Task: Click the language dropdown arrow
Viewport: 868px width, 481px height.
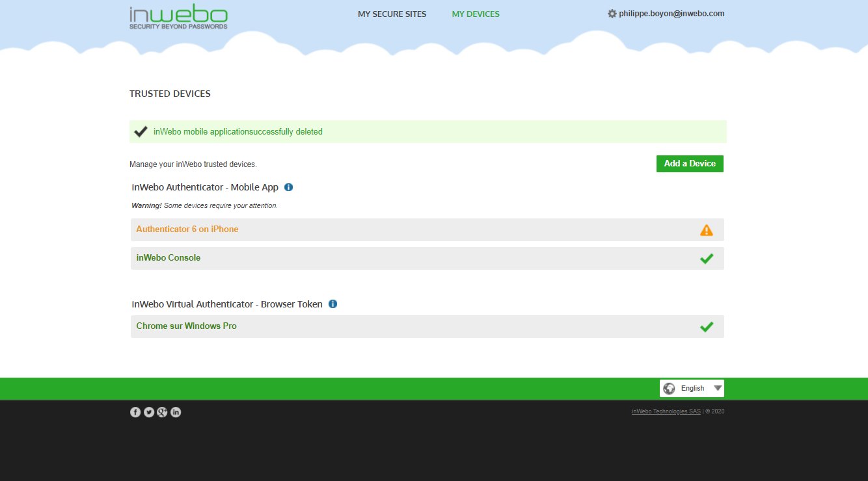Action: coord(718,389)
